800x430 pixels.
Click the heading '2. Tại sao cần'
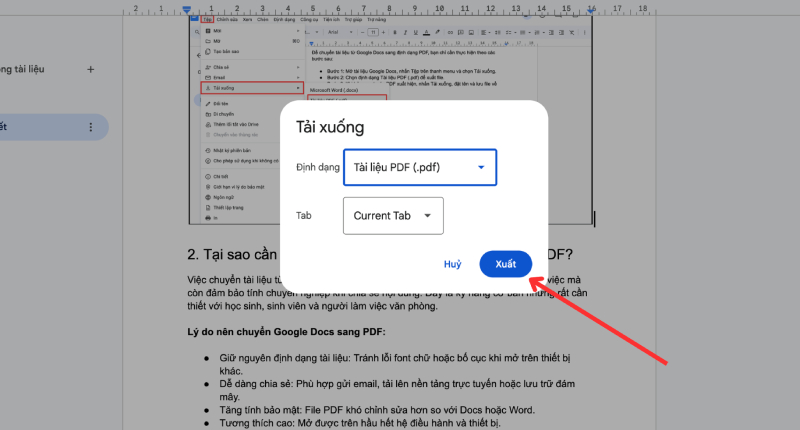(232, 254)
